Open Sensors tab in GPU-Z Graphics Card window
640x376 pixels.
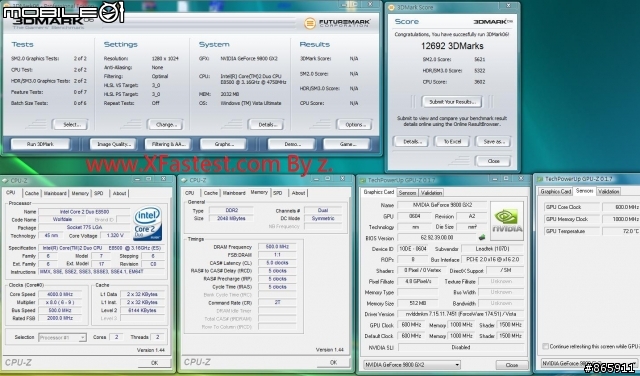(x=407, y=193)
